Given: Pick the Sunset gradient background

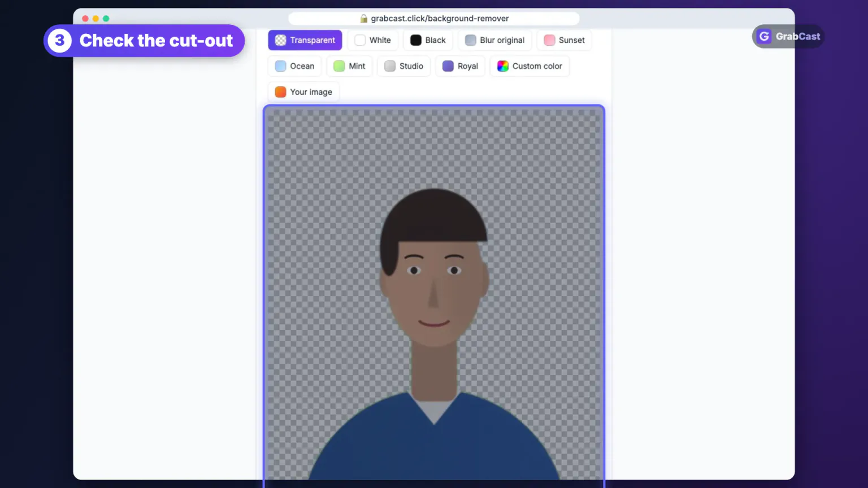Looking at the screenshot, I should pos(564,40).
